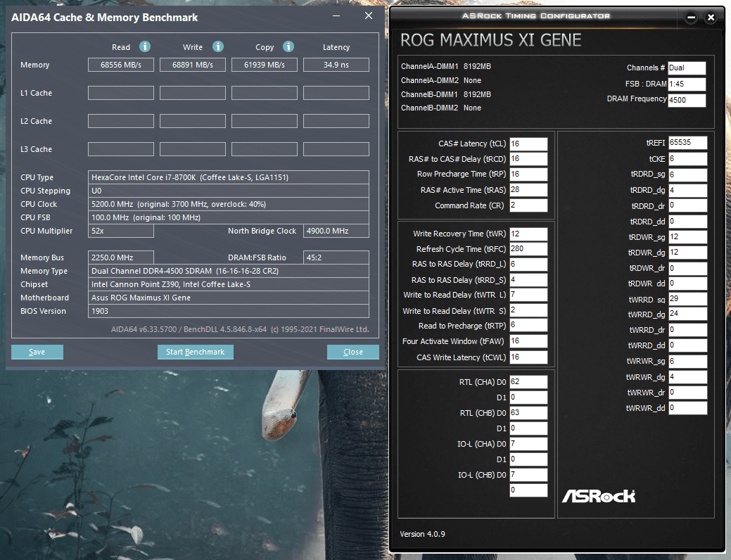Image resolution: width=731 pixels, height=560 pixels.
Task: Click the Motherboard Asus ROG Maximus field
Action: [x=229, y=298]
